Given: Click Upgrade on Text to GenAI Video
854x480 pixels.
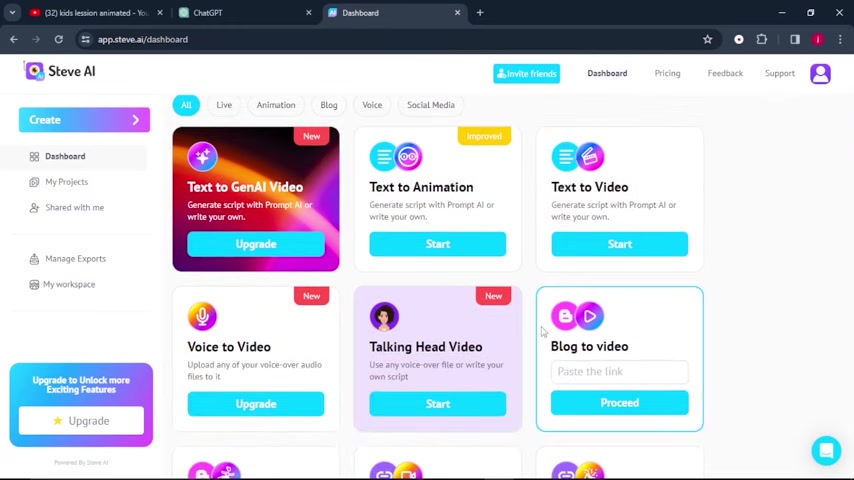Looking at the screenshot, I should [256, 244].
